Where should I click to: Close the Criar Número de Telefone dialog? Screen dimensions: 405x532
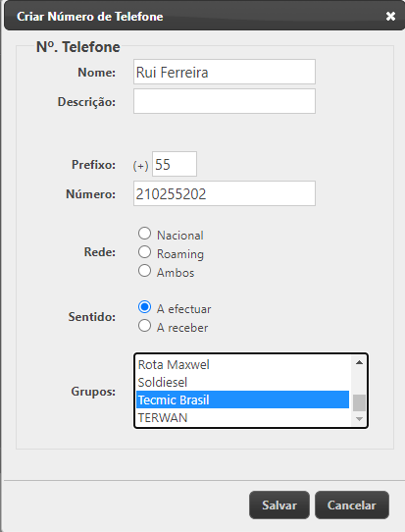point(390,16)
